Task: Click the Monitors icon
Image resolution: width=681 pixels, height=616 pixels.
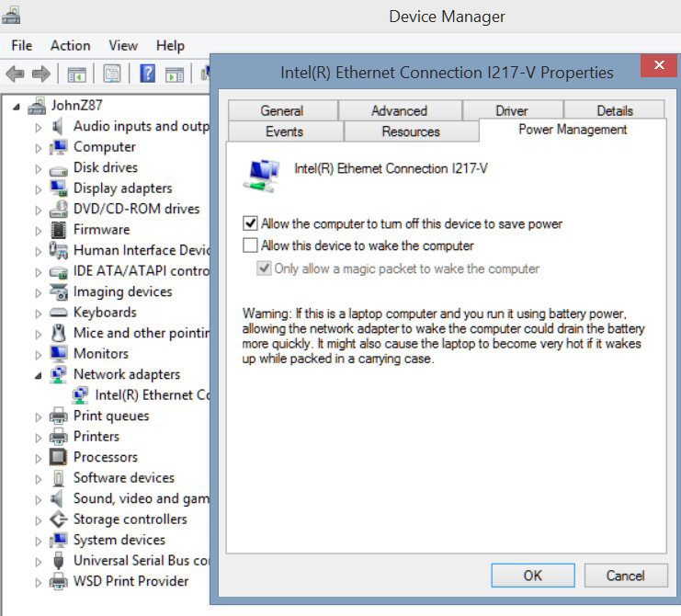Action: pyautogui.click(x=59, y=354)
